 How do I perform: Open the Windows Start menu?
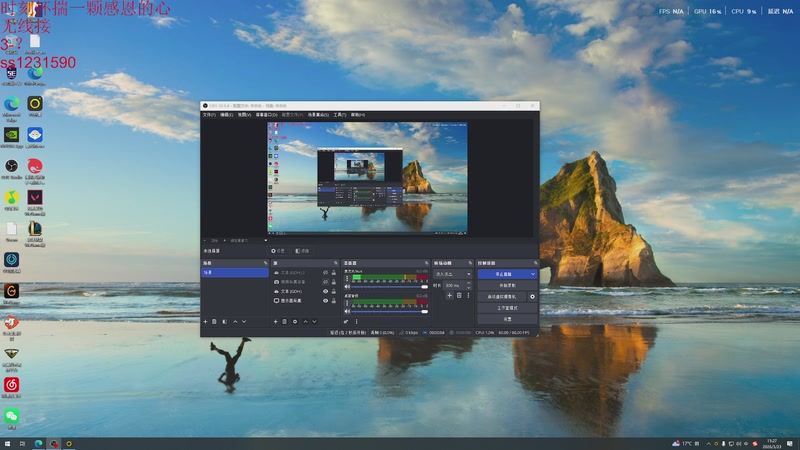click(7, 444)
